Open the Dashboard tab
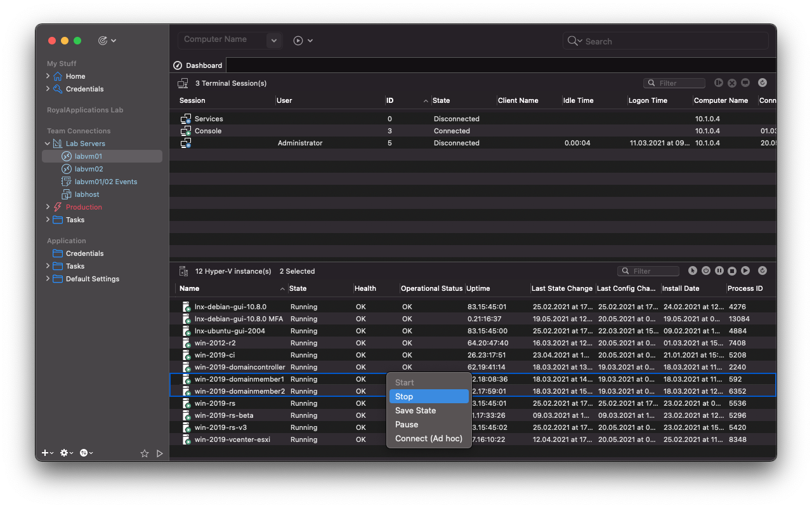 tap(197, 65)
